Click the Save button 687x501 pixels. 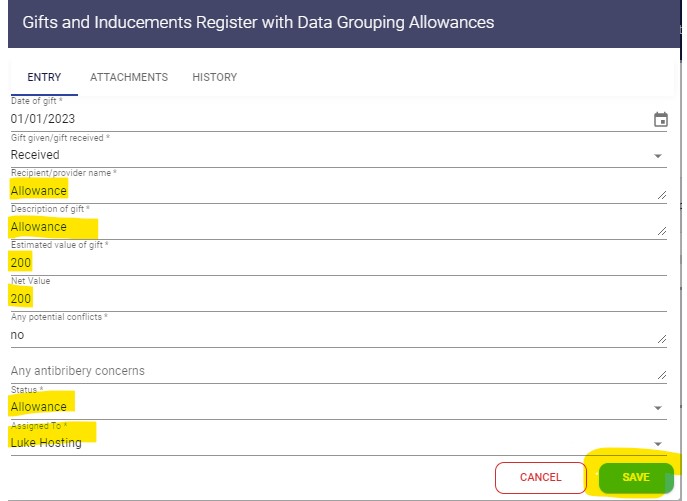[636, 477]
